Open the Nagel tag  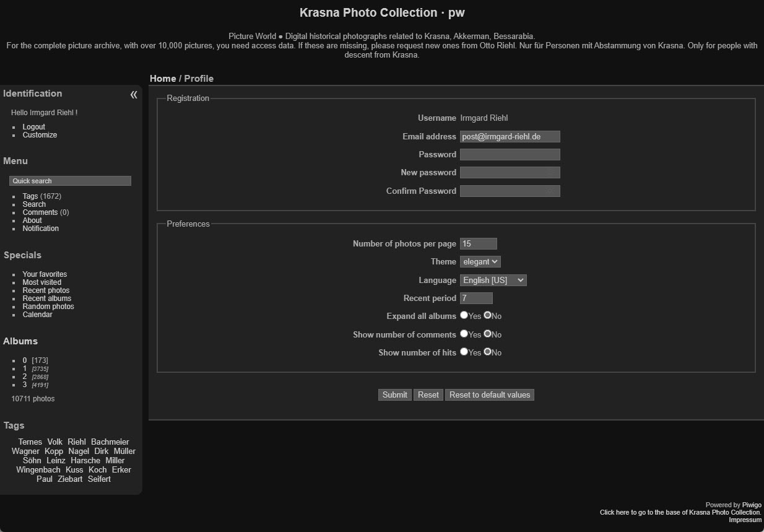[x=79, y=451]
